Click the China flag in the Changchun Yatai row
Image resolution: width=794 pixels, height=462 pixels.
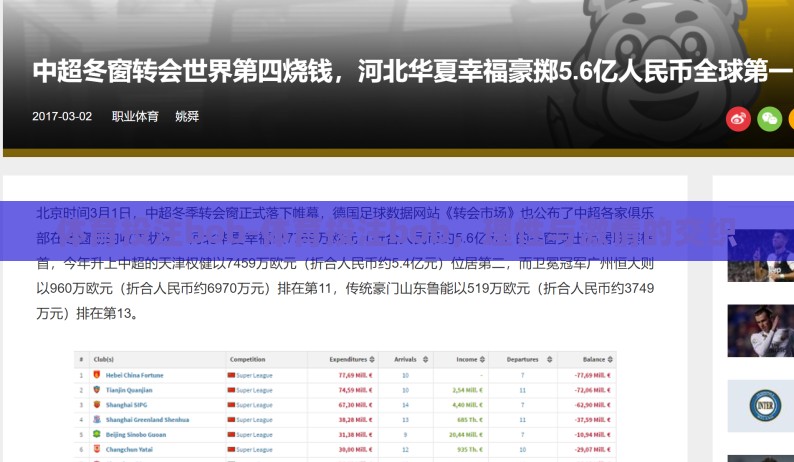tap(231, 449)
